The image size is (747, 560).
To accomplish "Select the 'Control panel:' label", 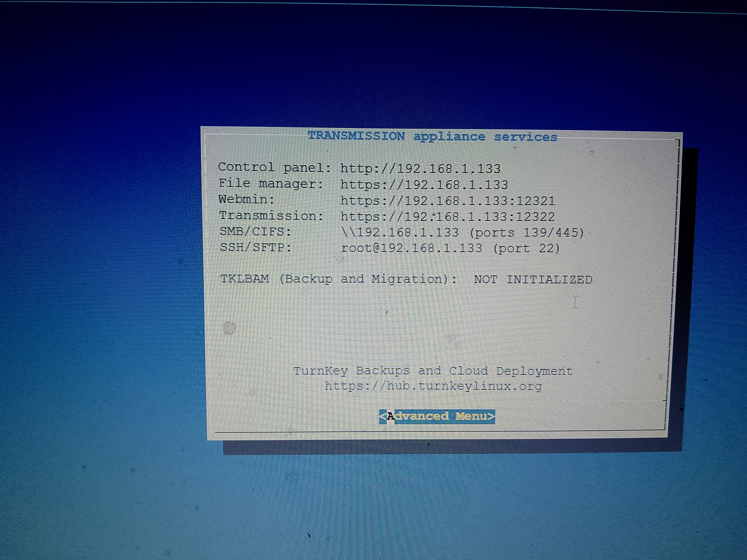I will coord(274,167).
